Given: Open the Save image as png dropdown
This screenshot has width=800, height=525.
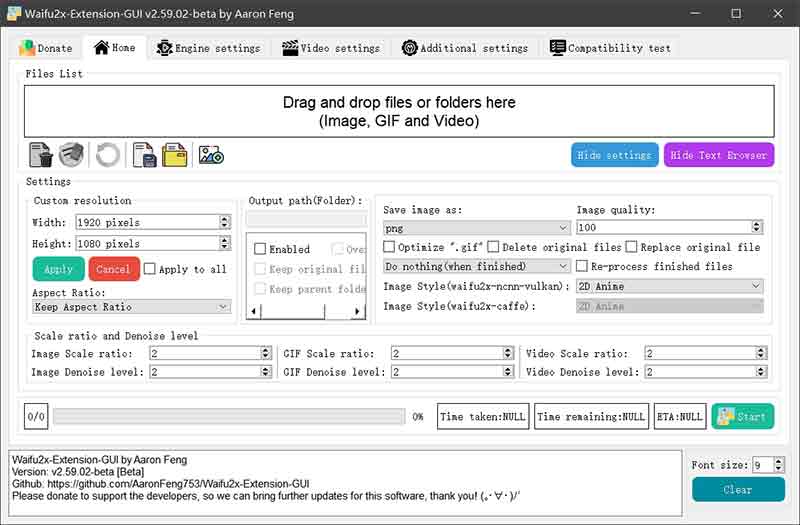Looking at the screenshot, I should coord(477,228).
